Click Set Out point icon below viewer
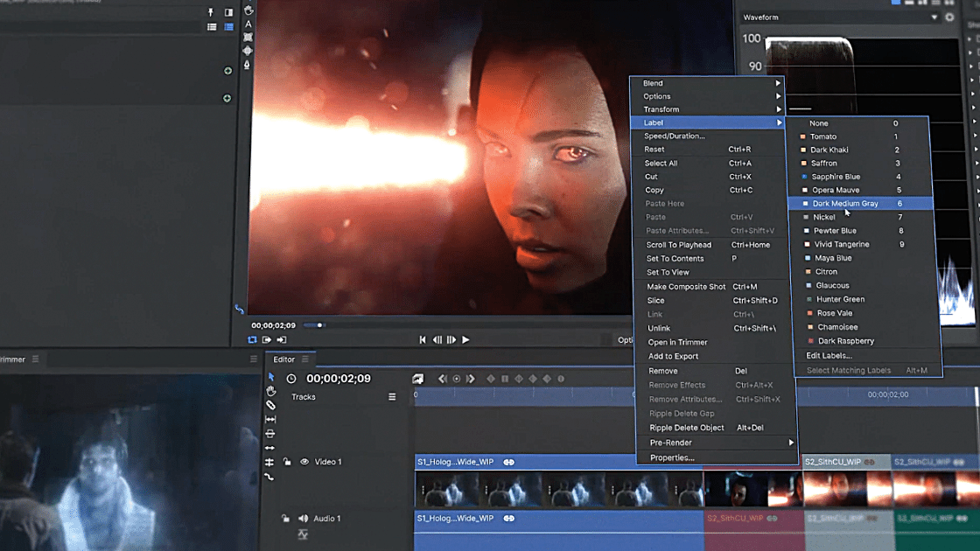Screen dimensions: 980x551 coord(281,340)
